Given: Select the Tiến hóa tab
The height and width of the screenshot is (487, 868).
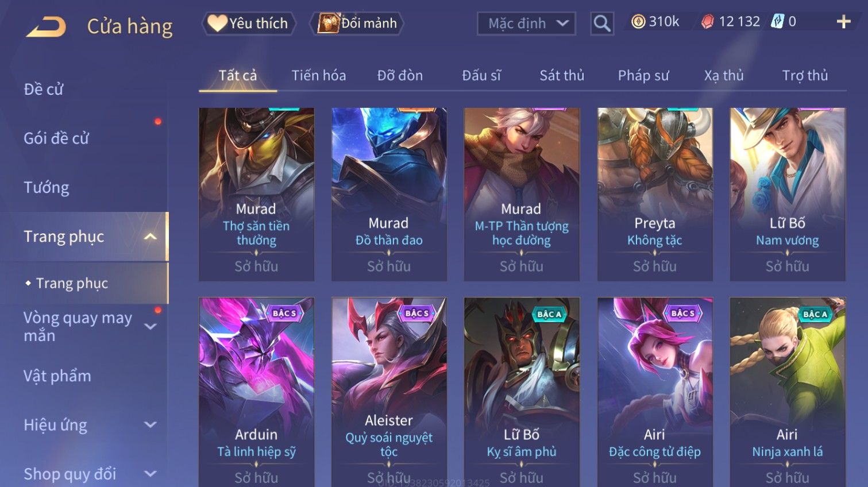Looking at the screenshot, I should click(318, 75).
